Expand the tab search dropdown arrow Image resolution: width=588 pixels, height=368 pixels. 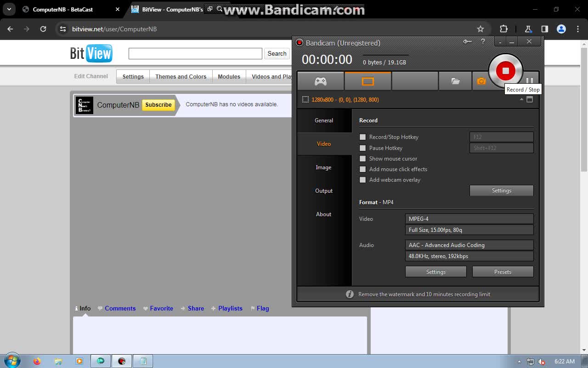click(9, 9)
